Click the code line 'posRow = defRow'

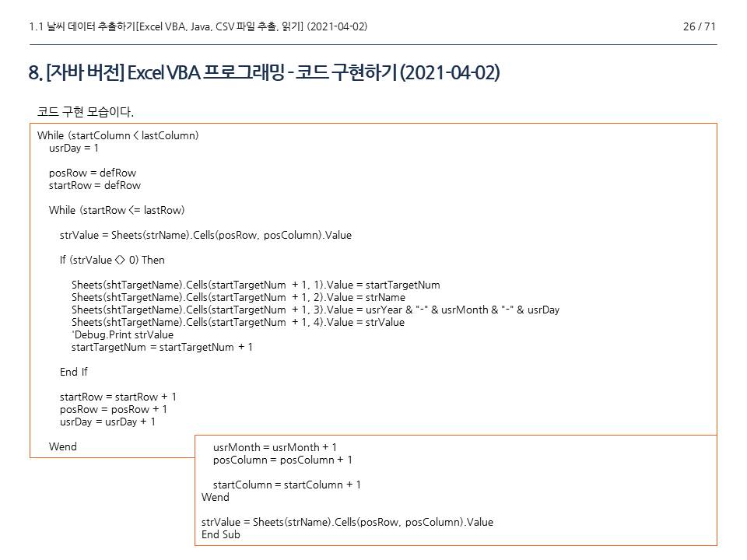pos(93,173)
